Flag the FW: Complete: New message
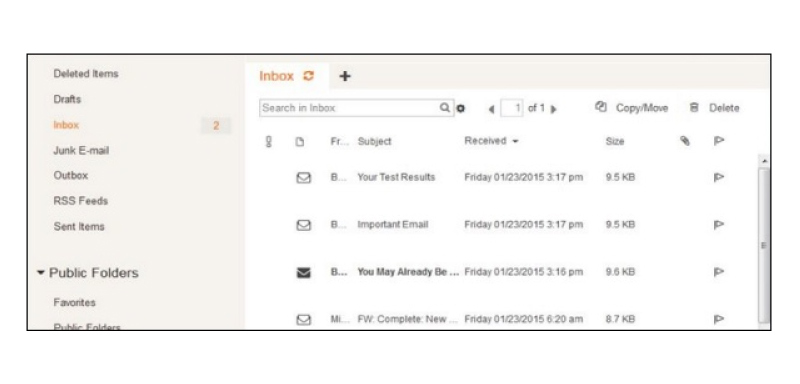The image size is (800, 384). click(719, 320)
